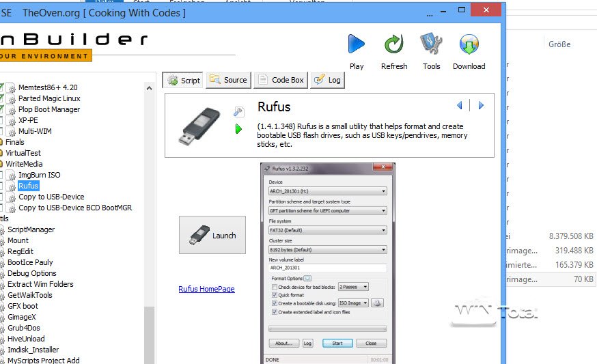The width and height of the screenshot is (597, 364).
Task: Select Parted Magic Linux in the tree
Action: (49, 98)
